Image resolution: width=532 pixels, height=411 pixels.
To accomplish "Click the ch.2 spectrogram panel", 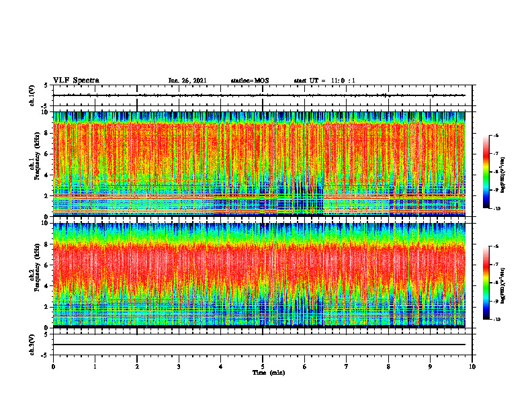I will pos(259,275).
